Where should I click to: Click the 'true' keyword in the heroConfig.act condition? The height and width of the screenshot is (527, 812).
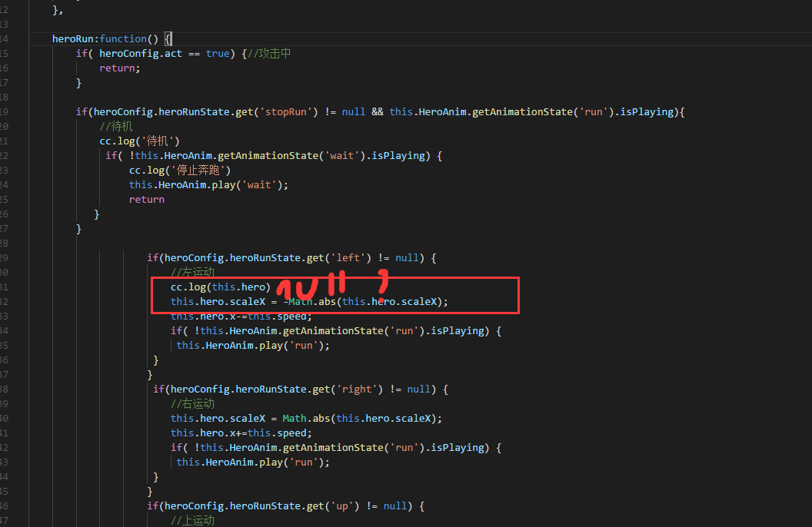(218, 53)
